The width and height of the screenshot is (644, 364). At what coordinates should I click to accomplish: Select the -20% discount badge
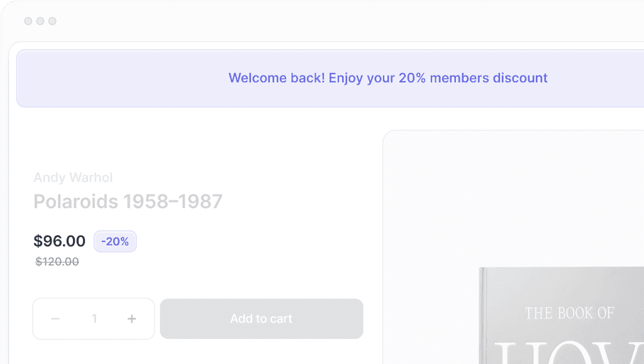(115, 241)
